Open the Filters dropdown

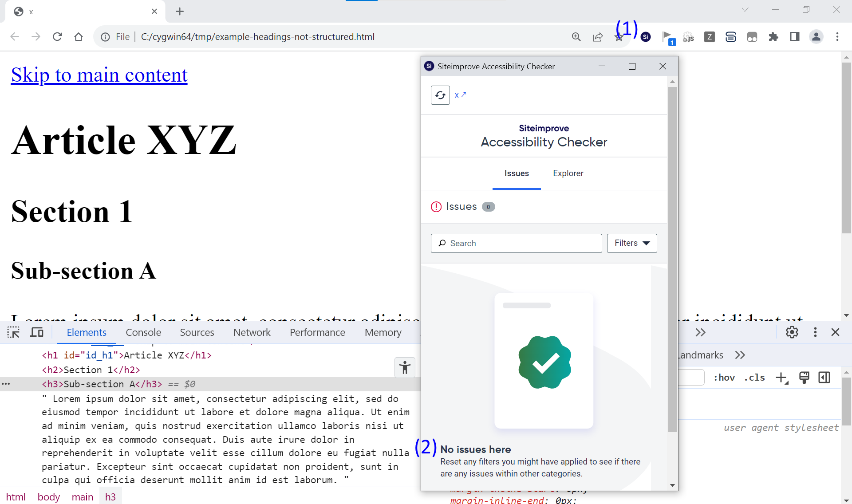tap(632, 243)
